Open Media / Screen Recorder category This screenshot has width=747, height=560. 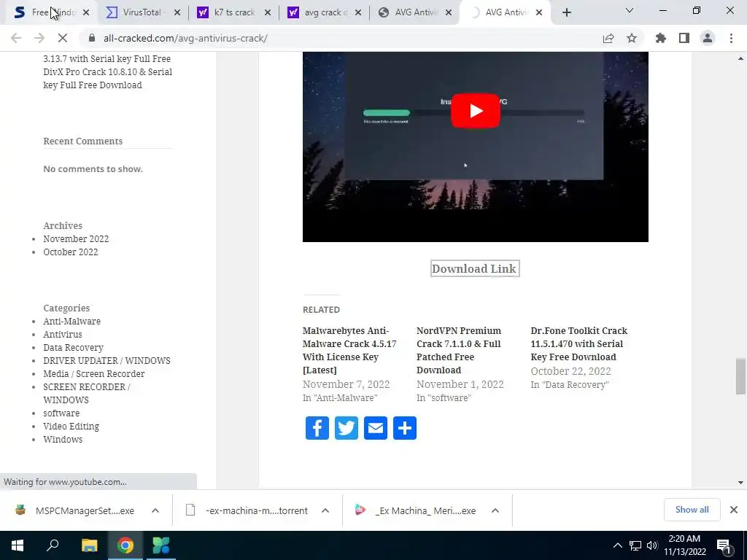pos(94,374)
